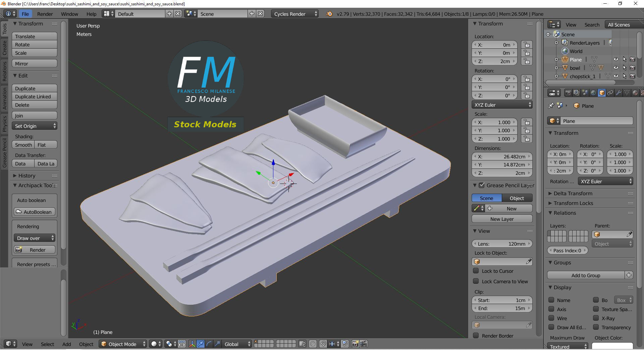Open the 3D view Select menu

tap(47, 344)
